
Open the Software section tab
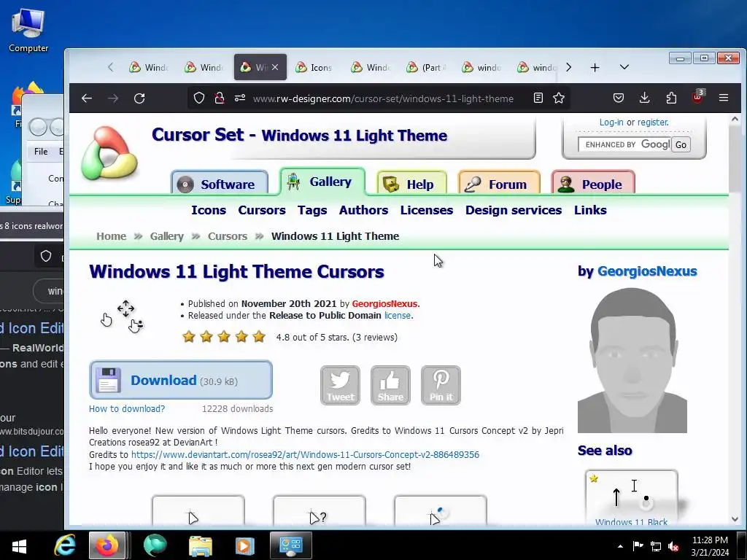point(220,184)
